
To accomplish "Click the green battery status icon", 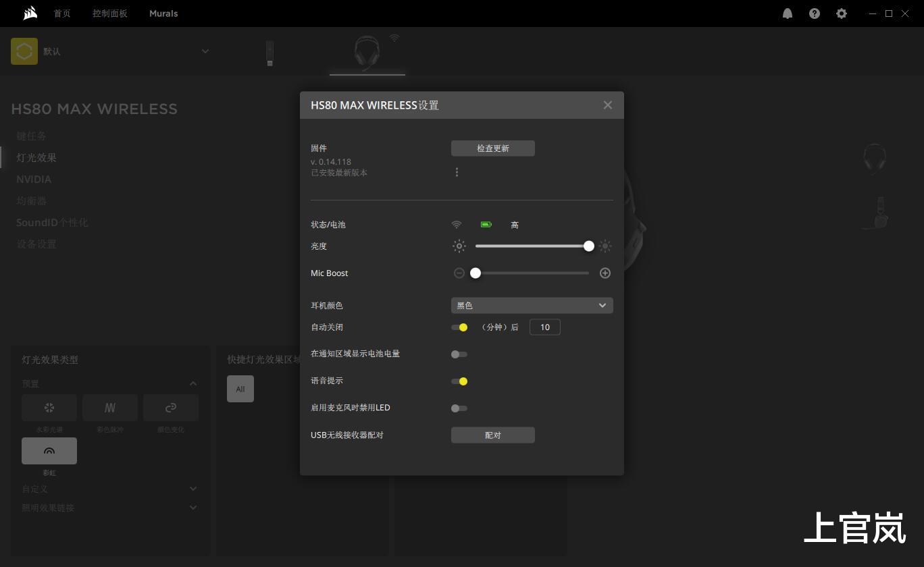I will pos(486,225).
